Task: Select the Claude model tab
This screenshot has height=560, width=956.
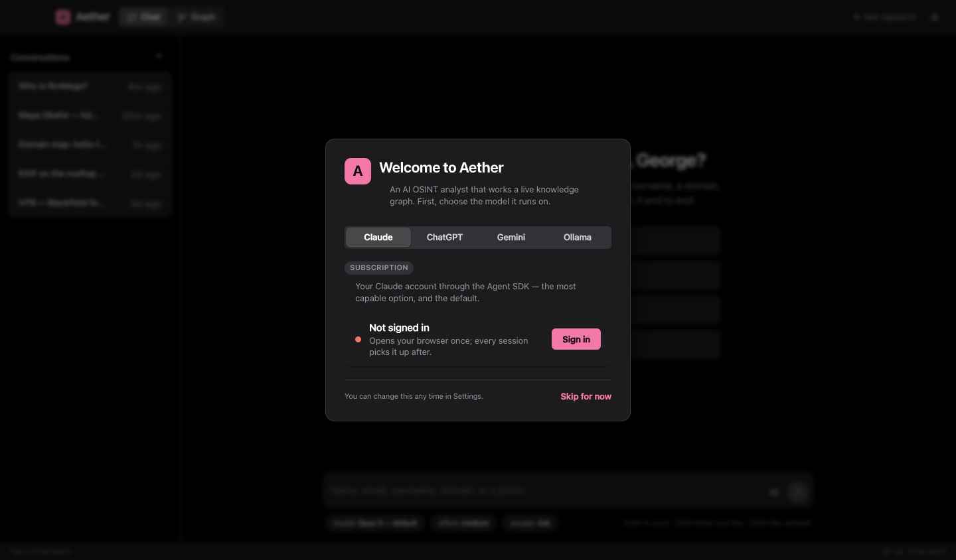Action: click(378, 238)
